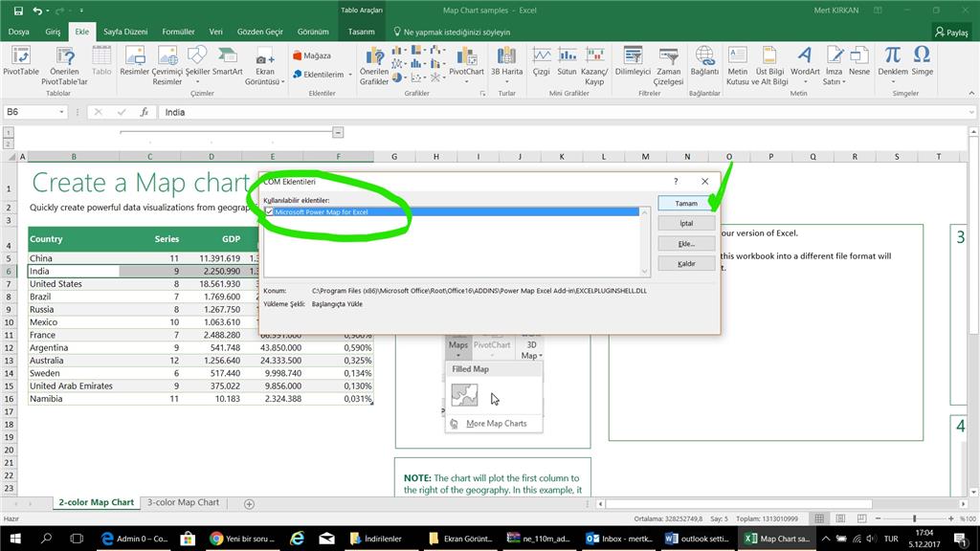
Task: Switch to the Sayfa Düzeni tab
Action: pos(125,32)
